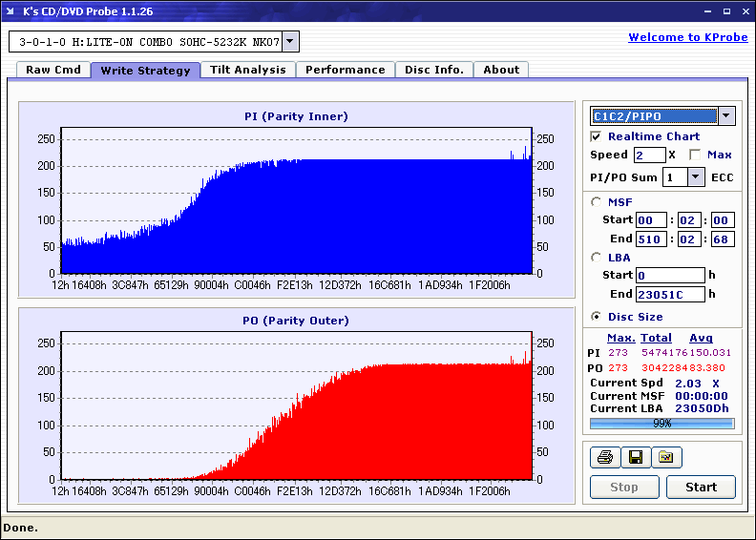The width and height of the screenshot is (756, 540).
Task: Click the MSF Start frames field
Action: click(x=723, y=220)
